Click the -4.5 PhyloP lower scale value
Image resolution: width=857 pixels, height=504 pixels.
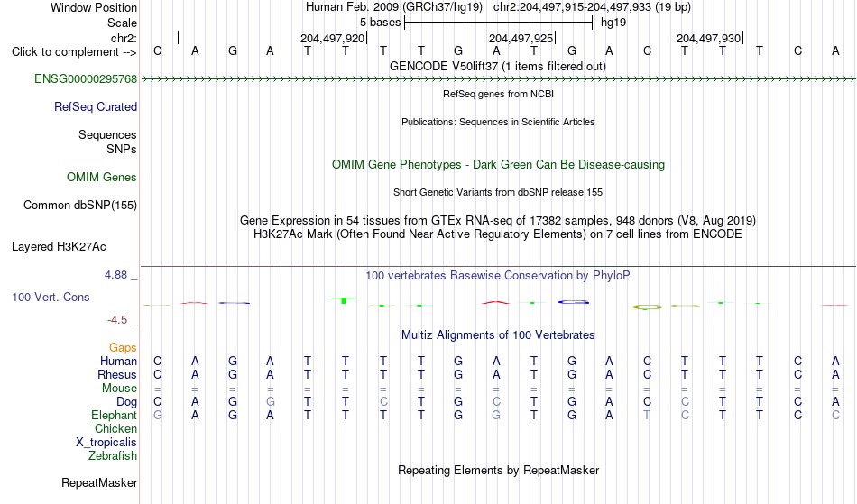(x=117, y=320)
